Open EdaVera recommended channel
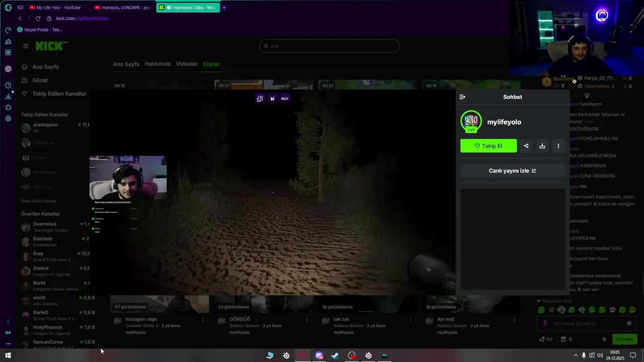The width and height of the screenshot is (644, 362). point(55,241)
